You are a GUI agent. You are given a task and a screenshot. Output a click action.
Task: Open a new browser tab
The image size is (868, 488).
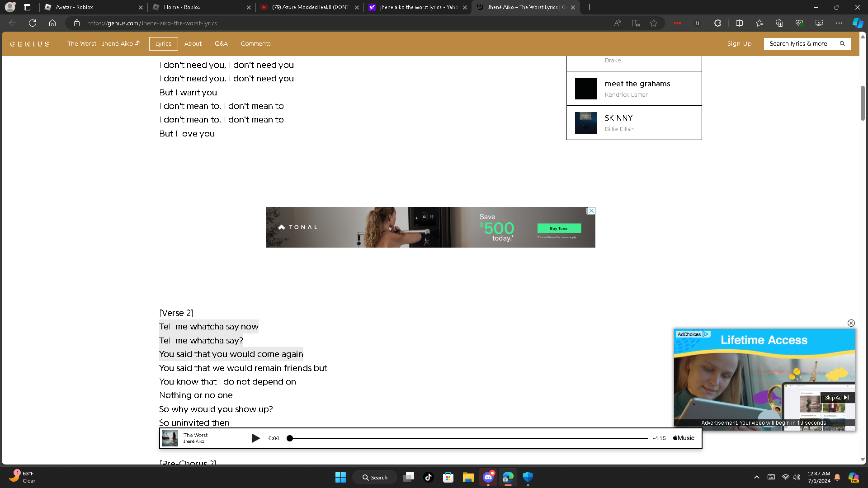tap(590, 7)
